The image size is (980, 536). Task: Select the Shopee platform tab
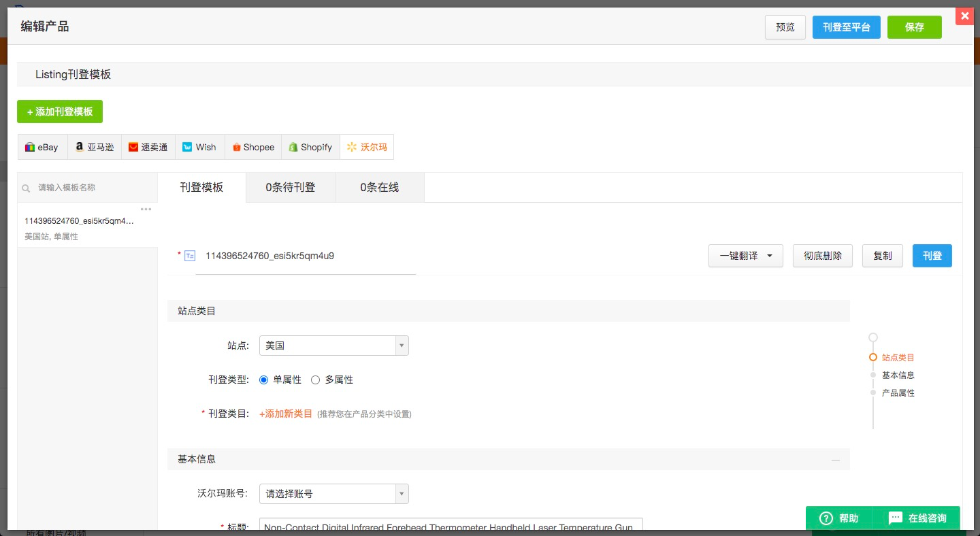(252, 147)
